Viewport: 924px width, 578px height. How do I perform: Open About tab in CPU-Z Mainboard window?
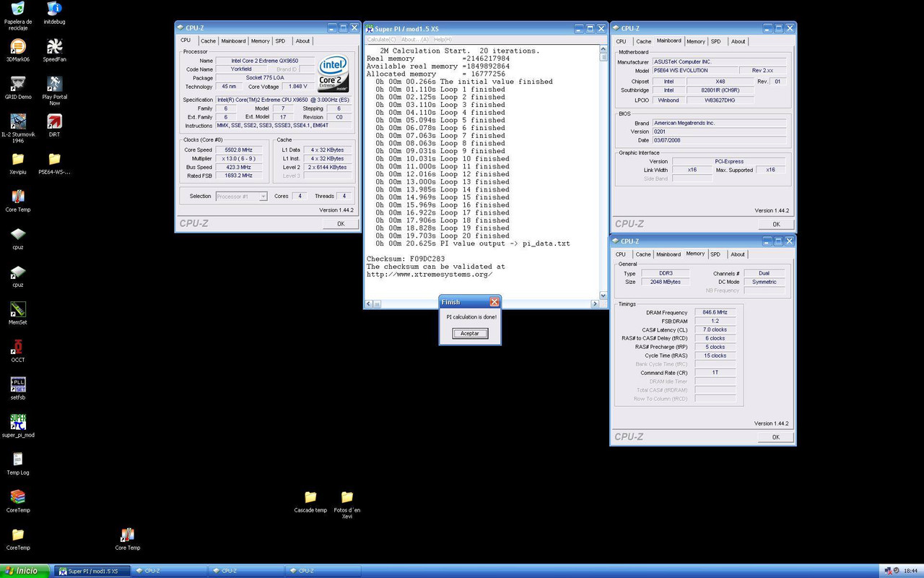tap(738, 41)
